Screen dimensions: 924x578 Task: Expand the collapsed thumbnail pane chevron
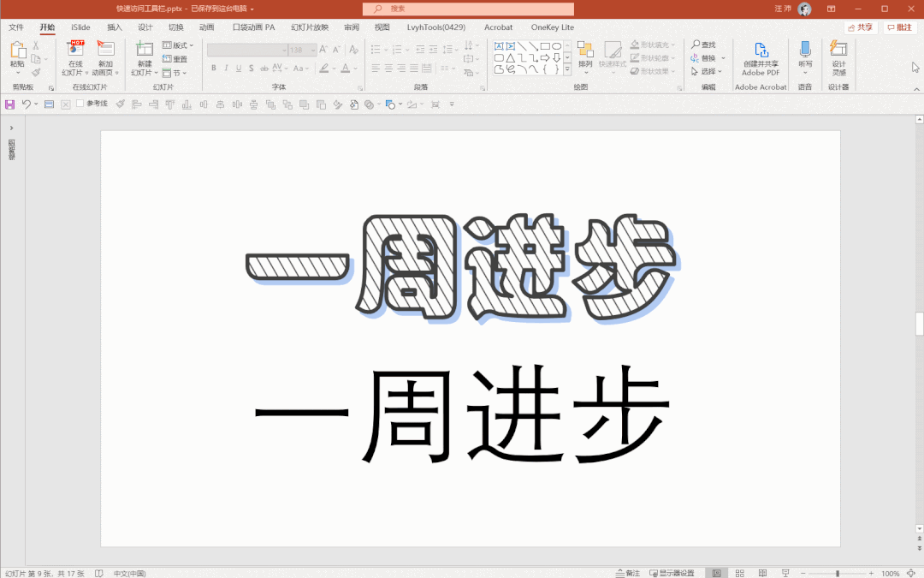[x=11, y=128]
